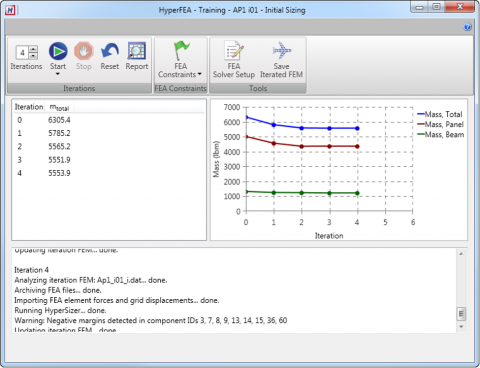
Task: Click the Tools ribbon group label
Action: [x=258, y=88]
